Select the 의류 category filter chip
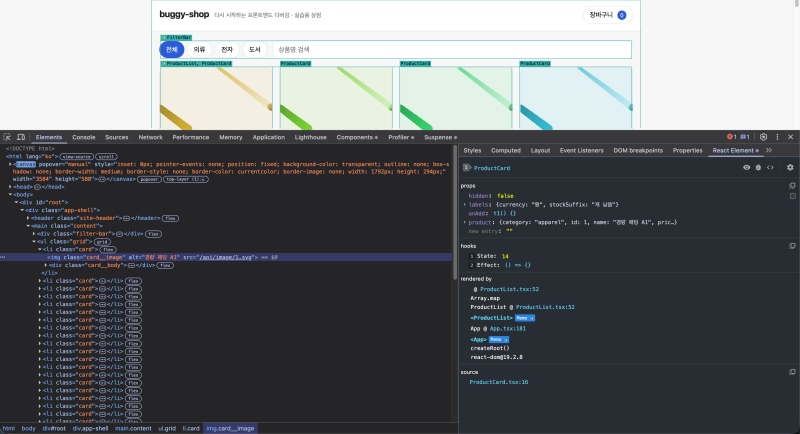This screenshot has width=800, height=434. pyautogui.click(x=199, y=49)
